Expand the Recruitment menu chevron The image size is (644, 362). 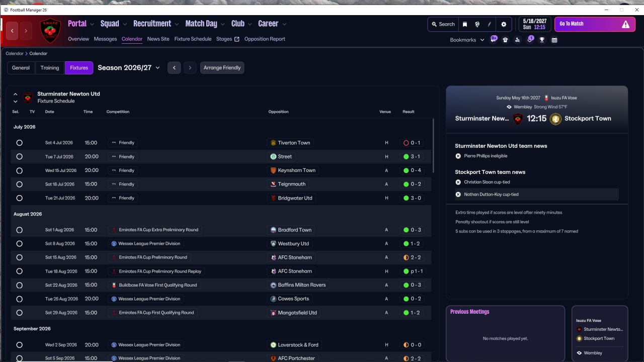(176, 24)
